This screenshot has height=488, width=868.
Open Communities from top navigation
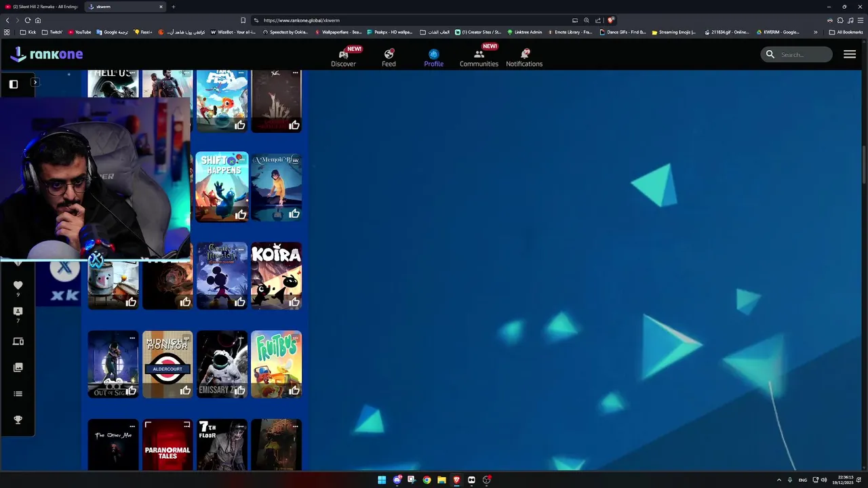(479, 58)
